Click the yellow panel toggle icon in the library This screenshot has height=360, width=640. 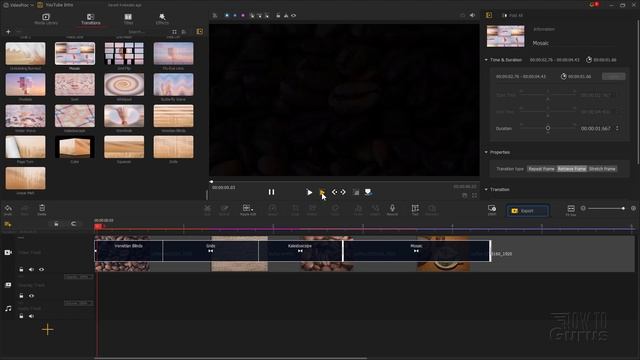click(200, 31)
